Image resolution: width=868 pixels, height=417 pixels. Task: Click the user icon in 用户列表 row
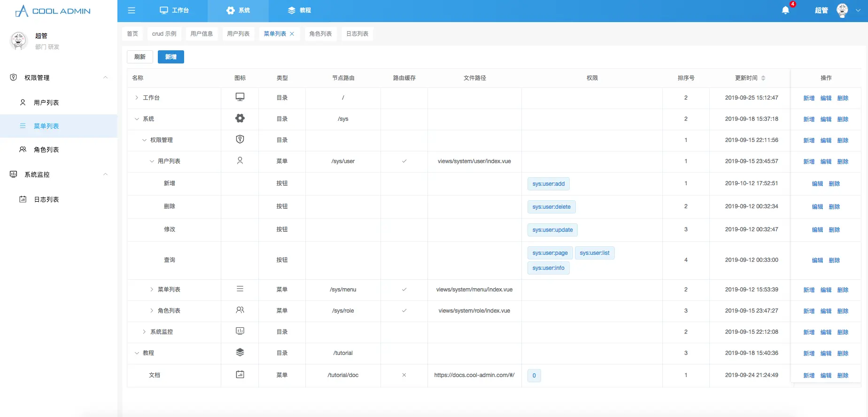coord(240,160)
